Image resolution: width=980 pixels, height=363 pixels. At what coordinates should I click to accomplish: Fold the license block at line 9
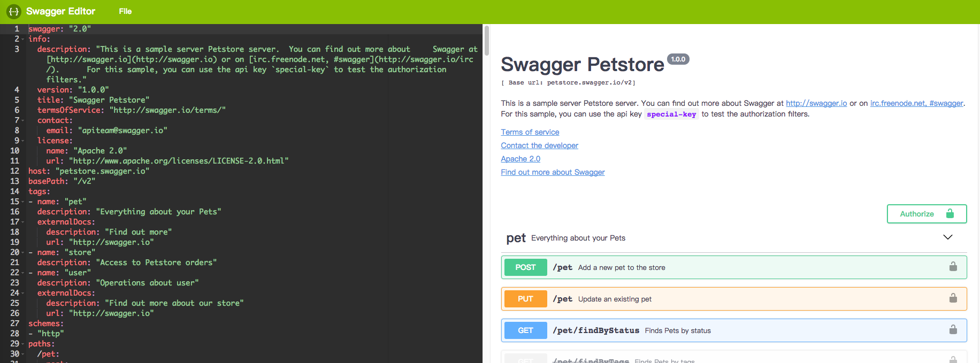[x=23, y=141]
